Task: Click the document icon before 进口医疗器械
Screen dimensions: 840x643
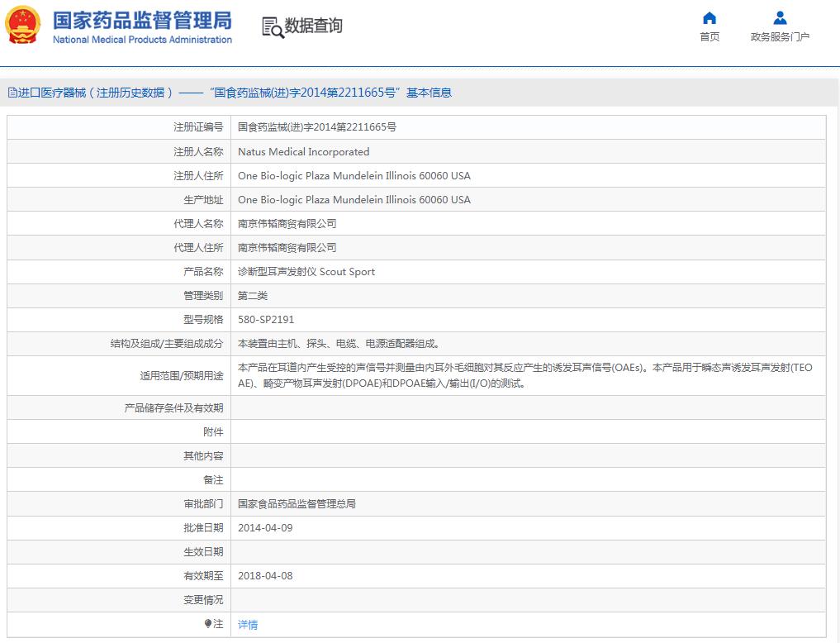Action: point(12,93)
